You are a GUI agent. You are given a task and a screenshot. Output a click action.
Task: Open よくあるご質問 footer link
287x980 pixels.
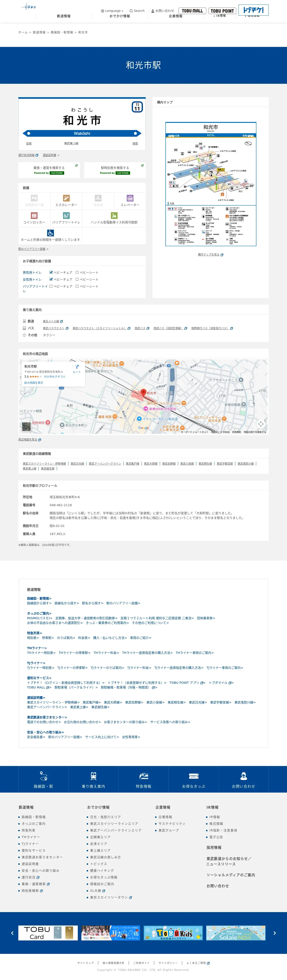[x=198, y=963]
